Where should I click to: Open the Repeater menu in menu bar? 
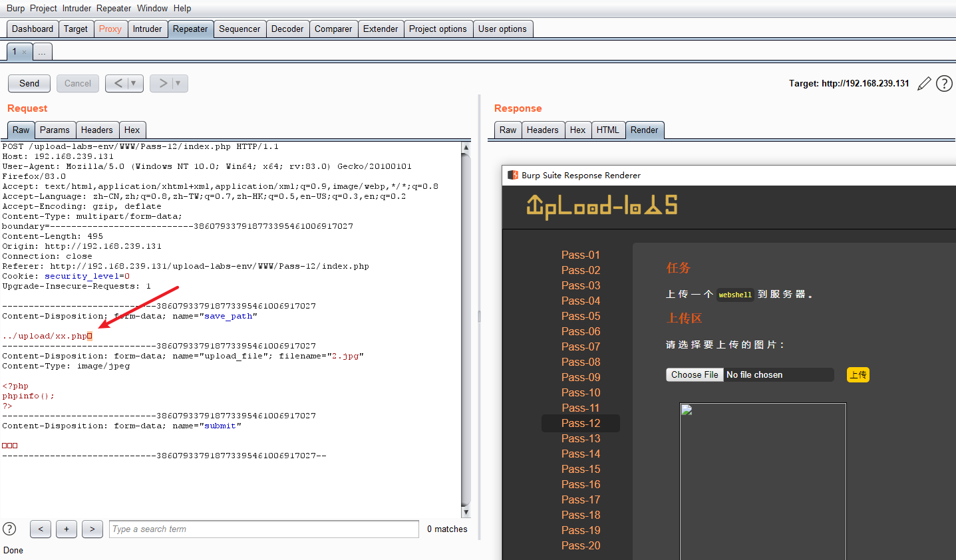click(x=114, y=8)
